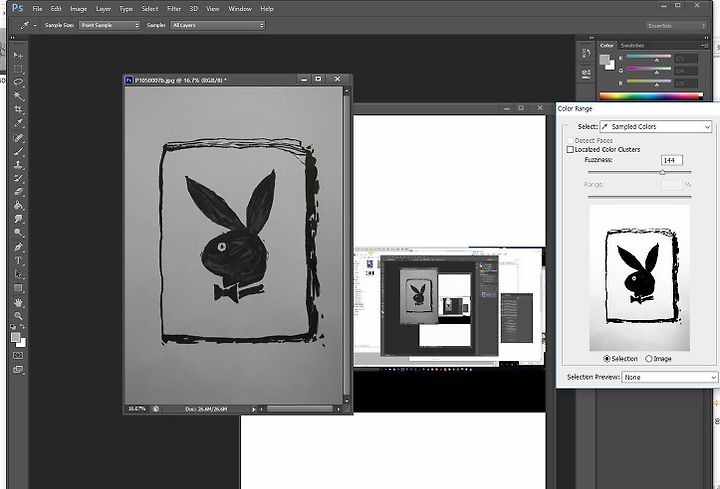Open the History panel icon
The image size is (720, 489).
tap(586, 54)
